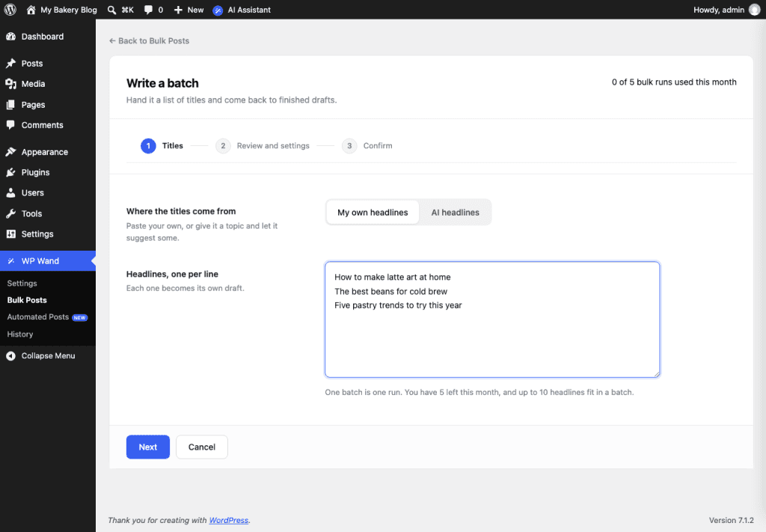The image size is (766, 532).
Task: Click the Tools wrench icon
Action: point(10,213)
